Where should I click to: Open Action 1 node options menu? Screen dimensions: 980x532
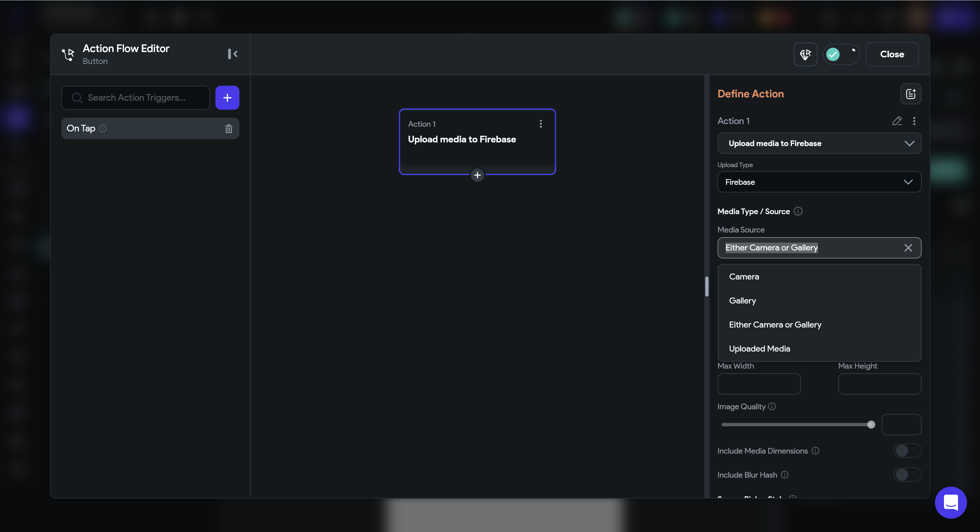point(540,124)
